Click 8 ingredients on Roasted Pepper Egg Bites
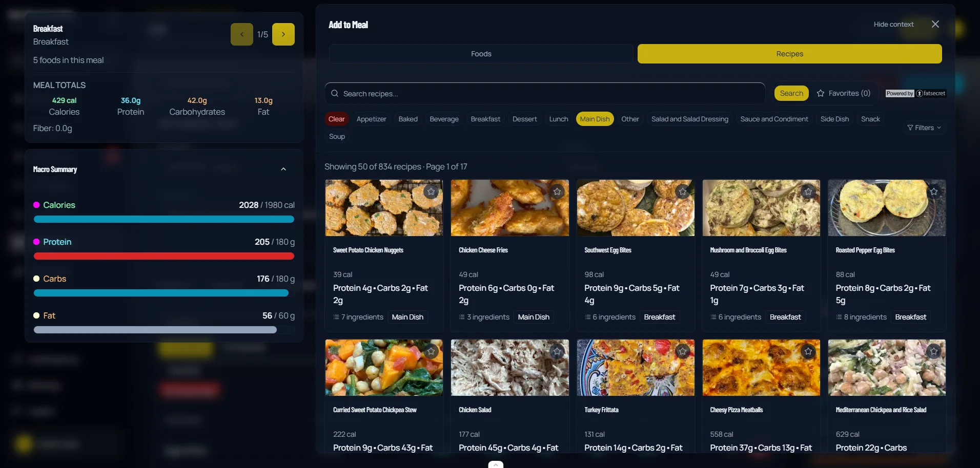 [861, 317]
